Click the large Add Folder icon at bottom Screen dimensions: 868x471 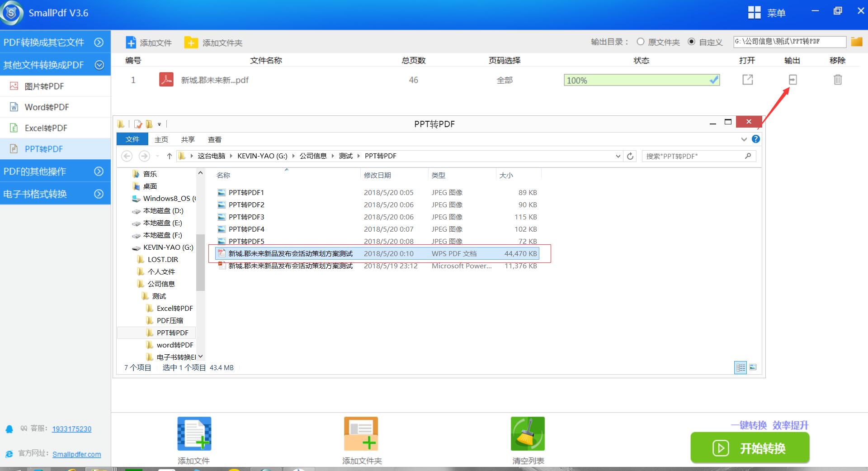(x=361, y=433)
